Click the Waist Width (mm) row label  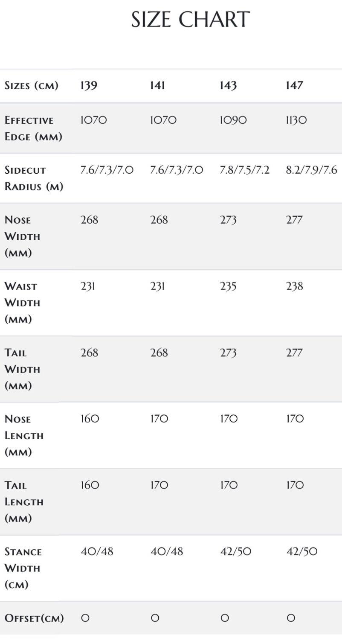pos(22,303)
